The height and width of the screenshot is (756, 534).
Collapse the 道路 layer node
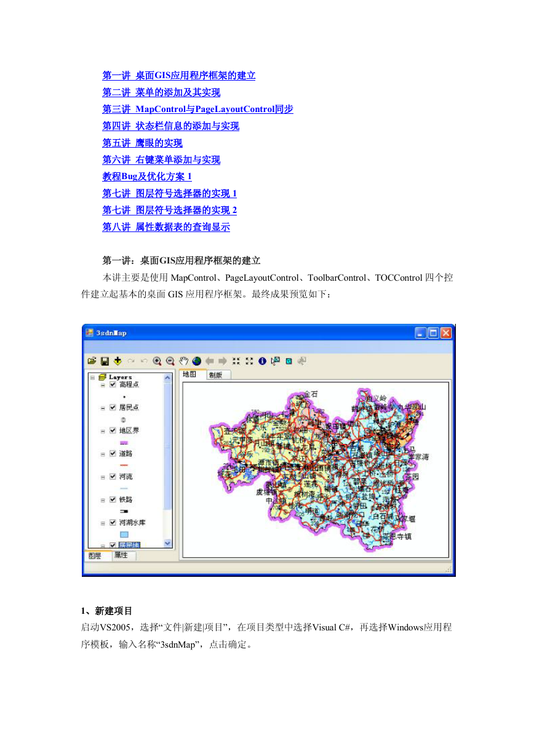click(103, 454)
